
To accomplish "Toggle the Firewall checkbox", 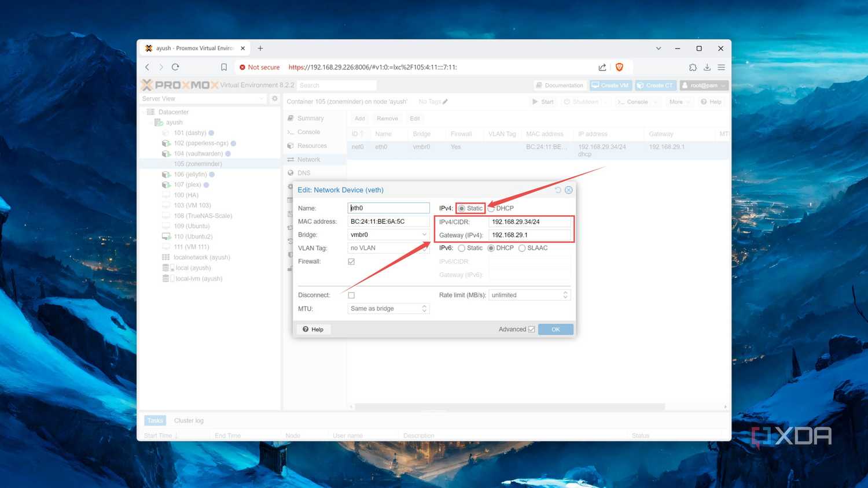I will pyautogui.click(x=351, y=261).
